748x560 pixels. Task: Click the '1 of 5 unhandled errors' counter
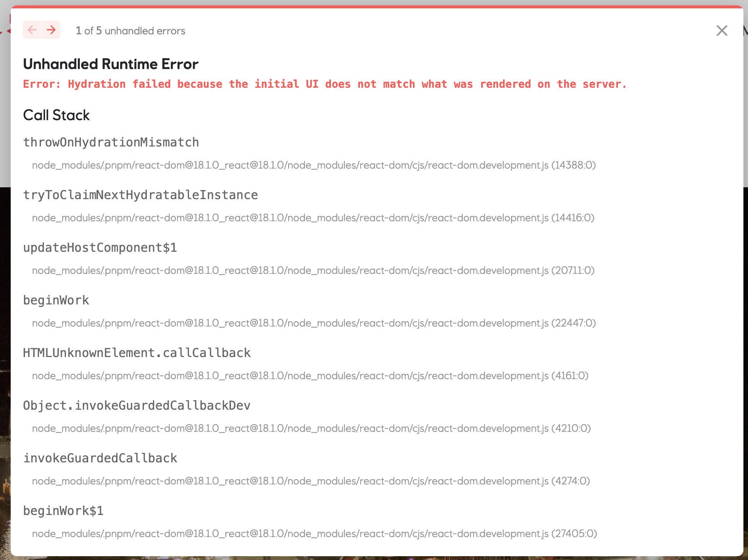pos(130,31)
